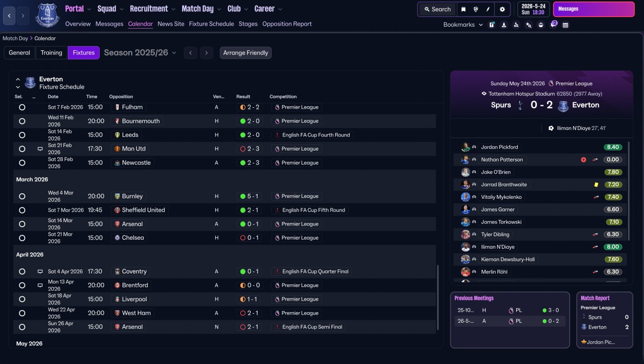Switch to the Training tab
This screenshot has height=364, width=644.
(51, 53)
